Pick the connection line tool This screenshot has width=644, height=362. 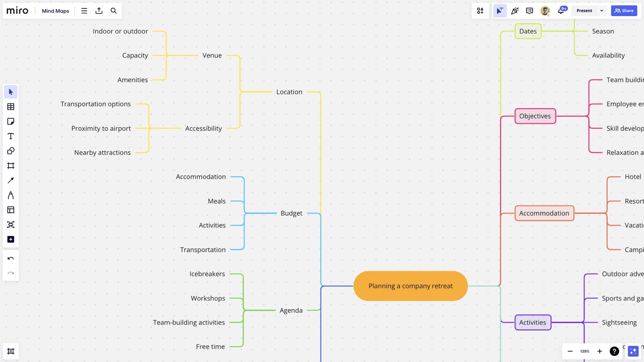tap(11, 180)
